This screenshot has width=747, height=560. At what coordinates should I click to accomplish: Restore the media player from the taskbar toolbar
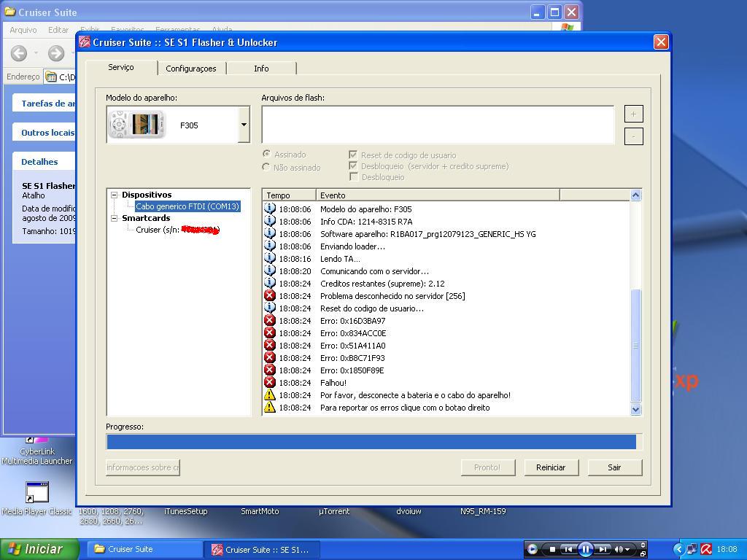(643, 554)
